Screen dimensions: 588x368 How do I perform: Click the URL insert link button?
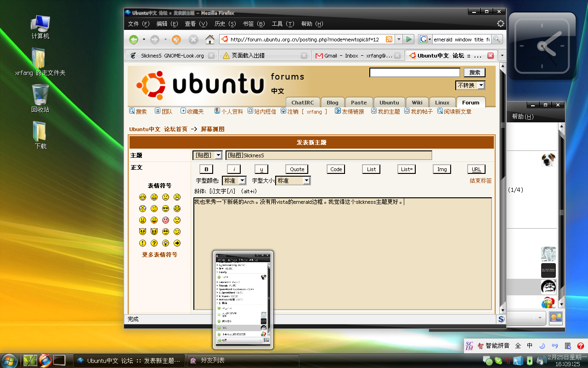(x=476, y=169)
